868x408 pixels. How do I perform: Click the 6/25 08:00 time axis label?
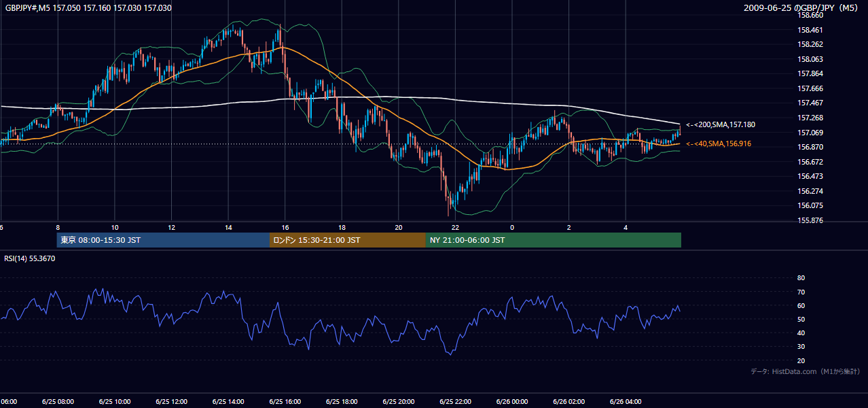[58, 401]
